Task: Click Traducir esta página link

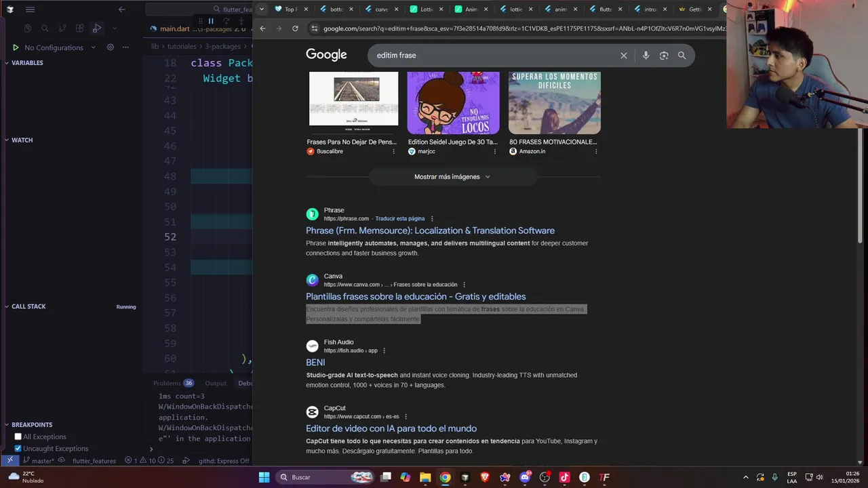Action: (x=400, y=219)
